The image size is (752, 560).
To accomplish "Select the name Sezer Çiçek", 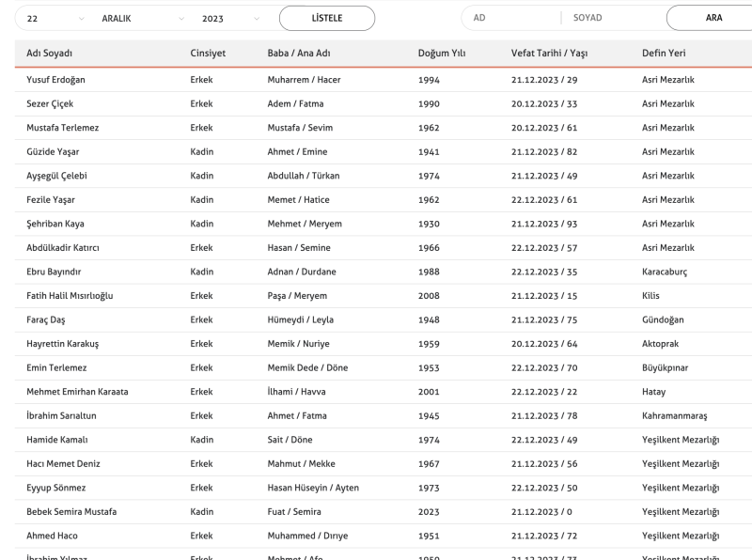I will [x=50, y=103].
